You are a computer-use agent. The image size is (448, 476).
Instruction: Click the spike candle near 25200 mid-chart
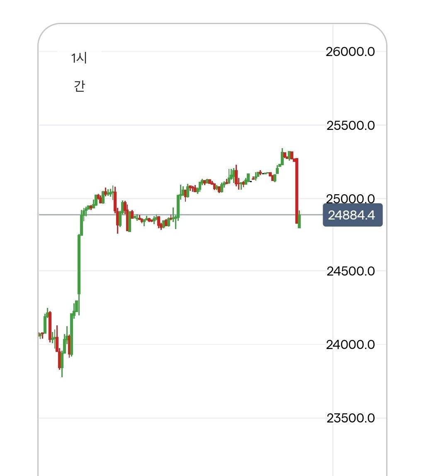coord(236,176)
